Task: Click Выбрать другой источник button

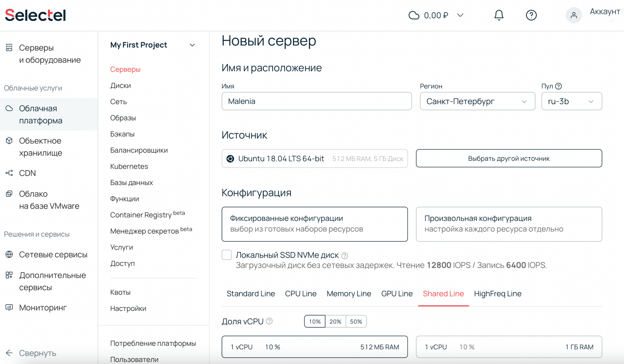Action: tap(508, 159)
